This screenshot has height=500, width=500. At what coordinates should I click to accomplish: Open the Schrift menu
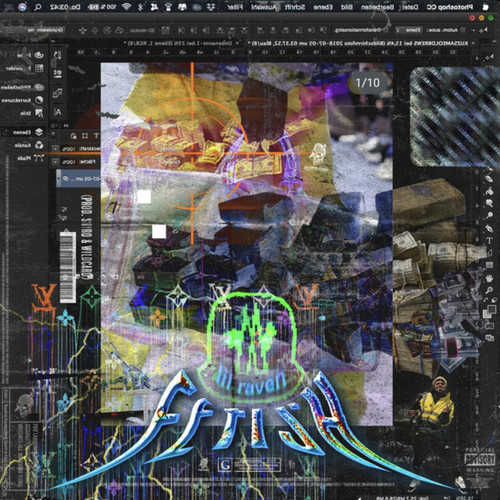tap(295, 7)
